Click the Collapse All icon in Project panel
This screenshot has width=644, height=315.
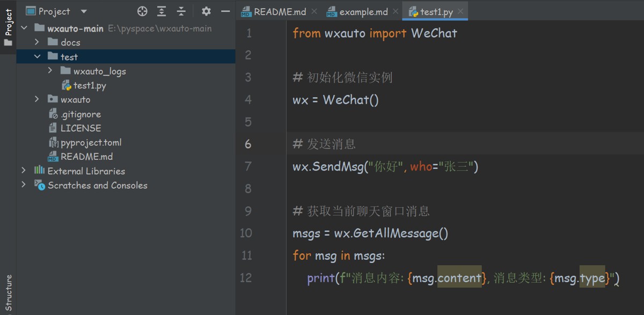click(x=181, y=11)
